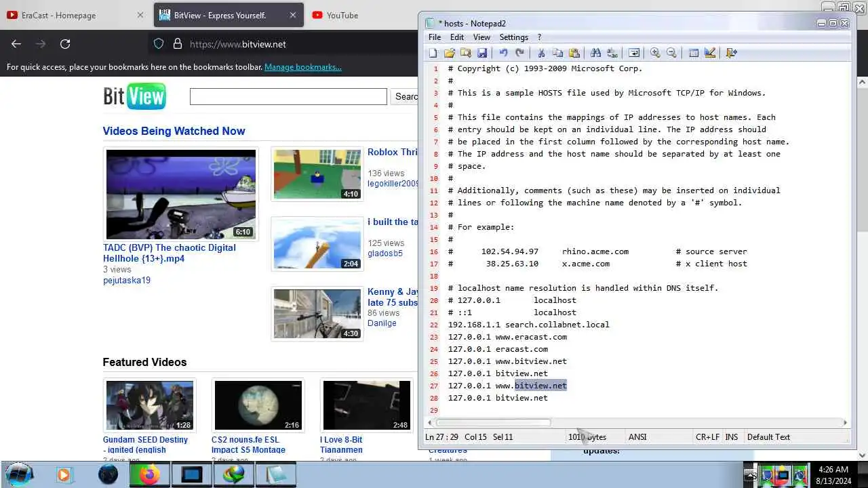Open Find with the binoculars icon
This screenshot has height=488, width=868.
(x=595, y=53)
